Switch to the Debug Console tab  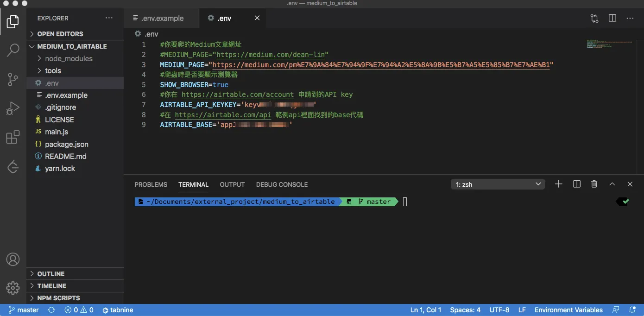pos(282,184)
